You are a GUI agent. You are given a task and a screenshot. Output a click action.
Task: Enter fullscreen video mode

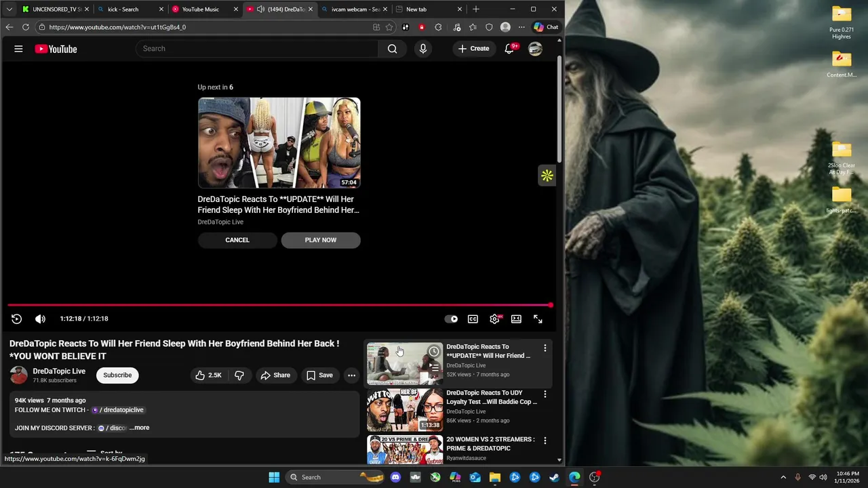coord(538,319)
